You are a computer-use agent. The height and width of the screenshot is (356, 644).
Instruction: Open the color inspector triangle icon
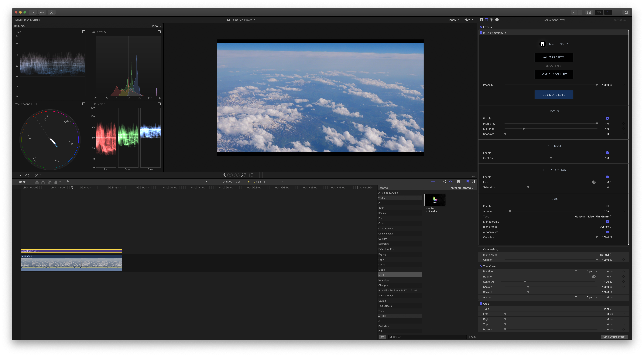492,20
